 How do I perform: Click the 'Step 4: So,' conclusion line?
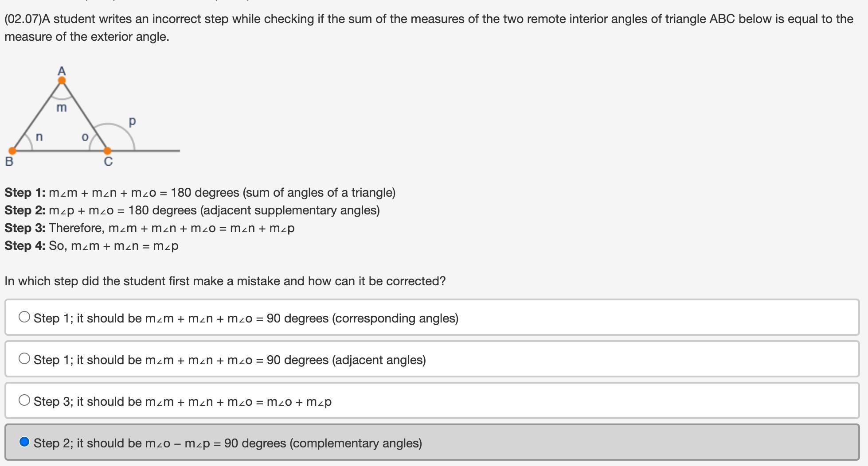click(91, 246)
